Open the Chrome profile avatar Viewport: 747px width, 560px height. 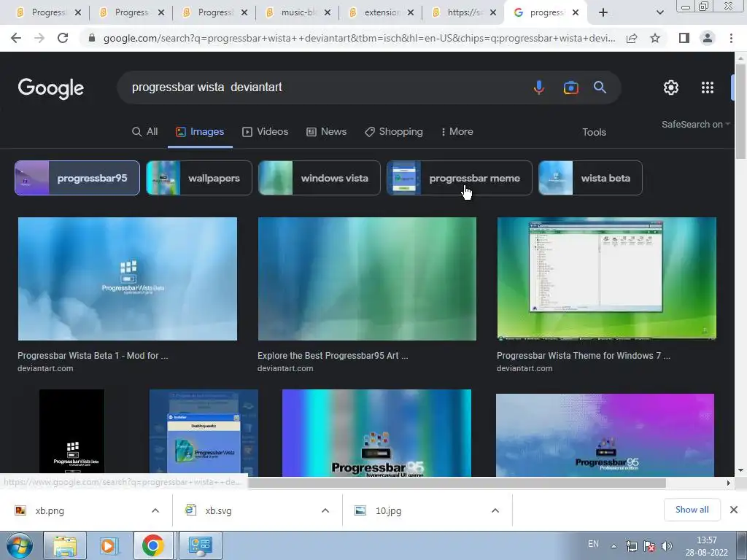click(708, 38)
